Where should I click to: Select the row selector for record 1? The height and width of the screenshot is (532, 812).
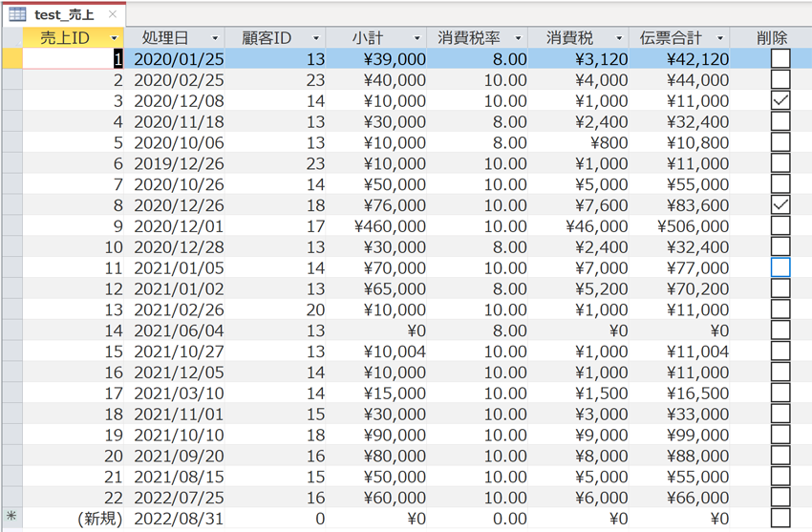click(x=11, y=58)
